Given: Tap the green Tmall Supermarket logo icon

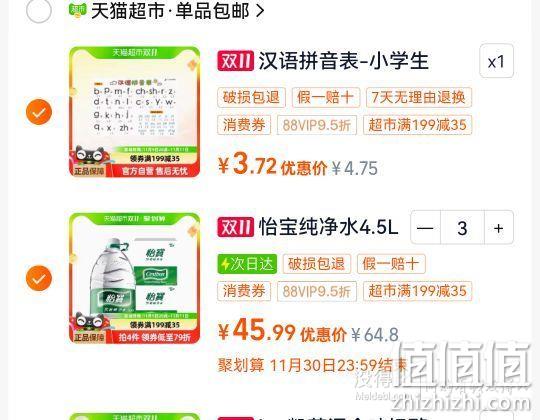Looking at the screenshot, I should 78,10.
